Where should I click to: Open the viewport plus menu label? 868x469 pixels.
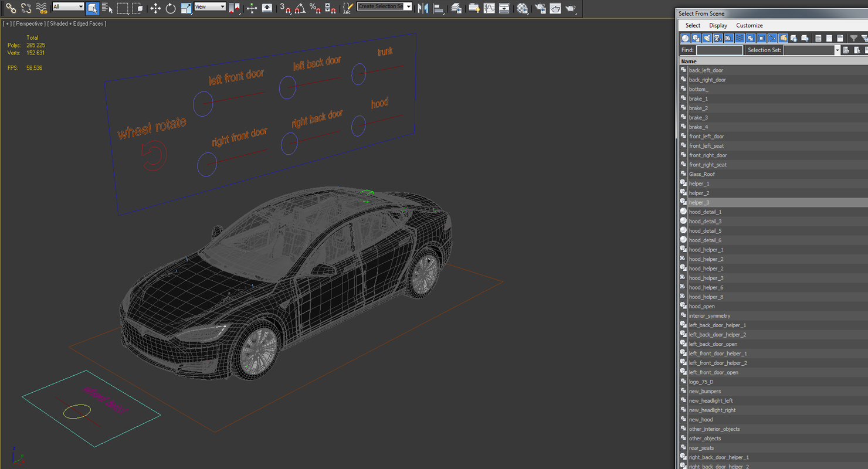click(x=7, y=23)
